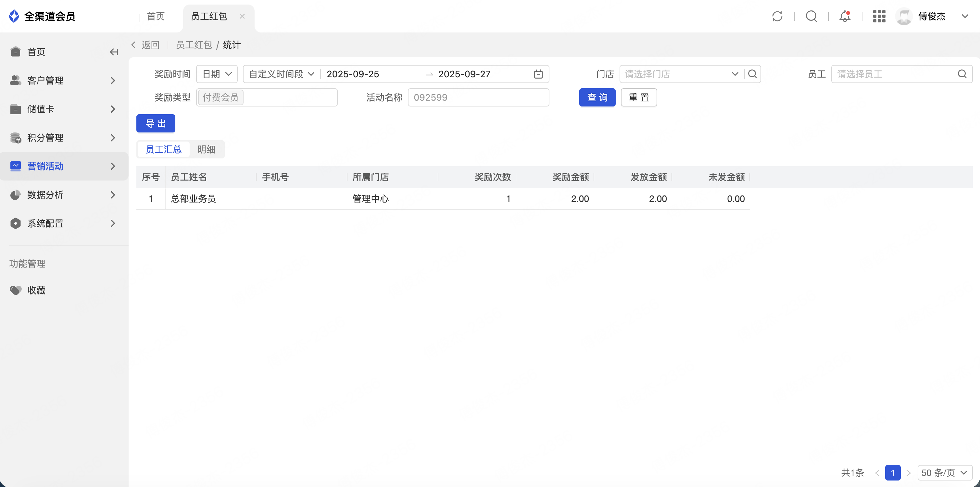
Task: Open the 自定义时间段 dropdown
Action: tap(281, 74)
